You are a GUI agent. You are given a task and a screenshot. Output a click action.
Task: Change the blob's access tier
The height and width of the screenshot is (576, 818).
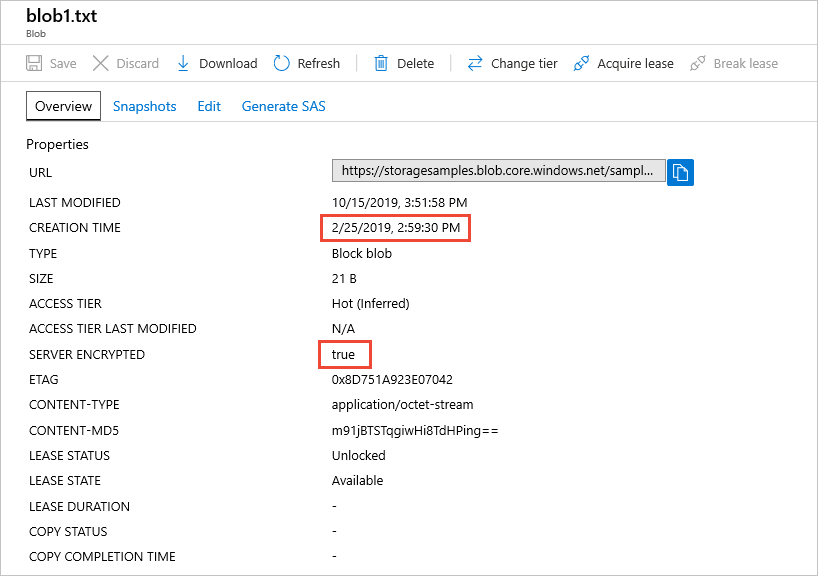(x=512, y=63)
